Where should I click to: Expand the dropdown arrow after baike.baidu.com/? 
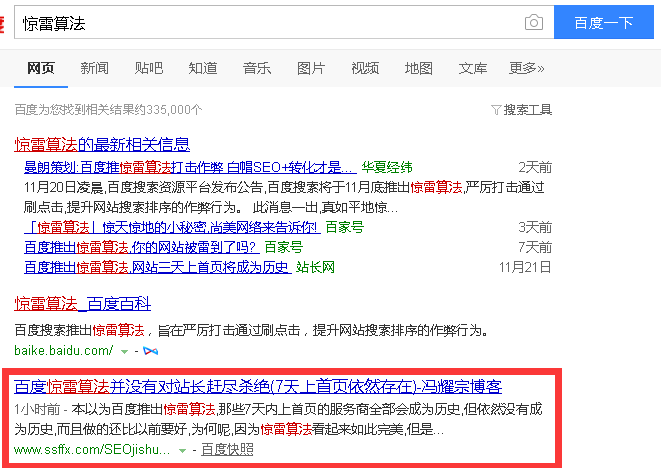click(x=124, y=351)
